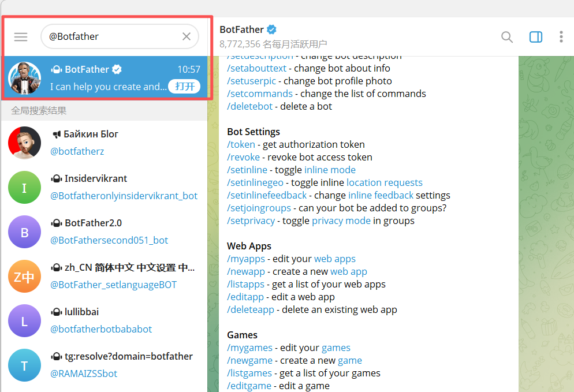The width and height of the screenshot is (574, 392).
Task: Open BotFather profile from chat header title
Action: click(241, 29)
